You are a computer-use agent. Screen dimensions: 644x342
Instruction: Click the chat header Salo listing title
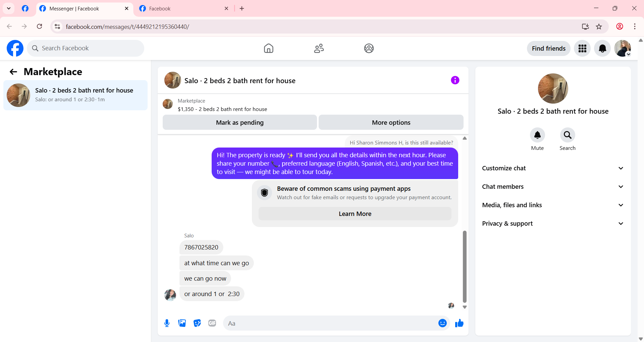coord(239,81)
